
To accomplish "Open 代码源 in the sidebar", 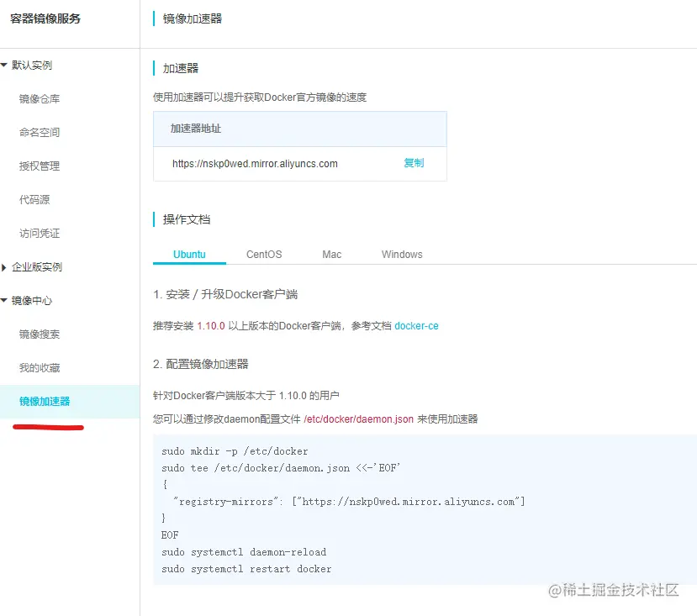I will (34, 199).
